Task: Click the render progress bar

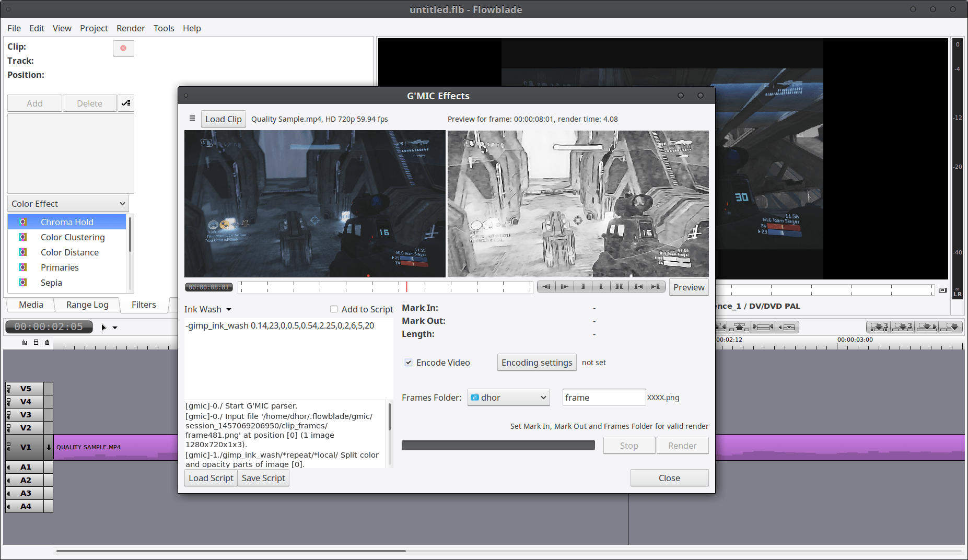Action: [x=498, y=445]
